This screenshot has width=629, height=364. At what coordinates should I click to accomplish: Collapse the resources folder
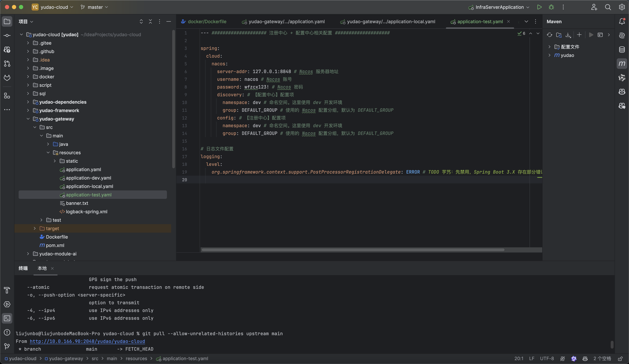click(48, 152)
